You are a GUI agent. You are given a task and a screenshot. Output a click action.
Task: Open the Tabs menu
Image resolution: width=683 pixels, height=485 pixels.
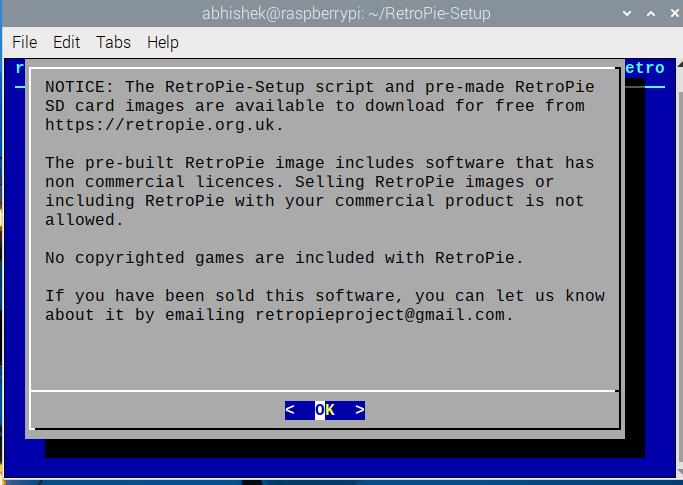pos(113,42)
